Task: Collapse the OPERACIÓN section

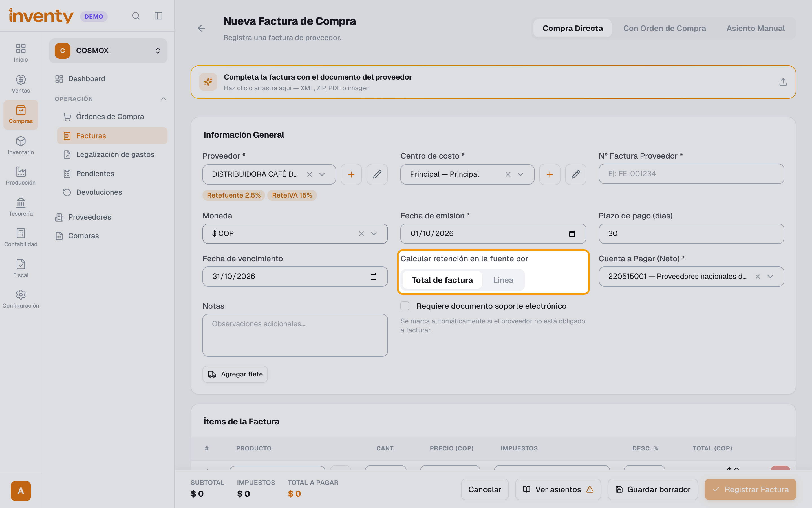Action: (x=164, y=99)
